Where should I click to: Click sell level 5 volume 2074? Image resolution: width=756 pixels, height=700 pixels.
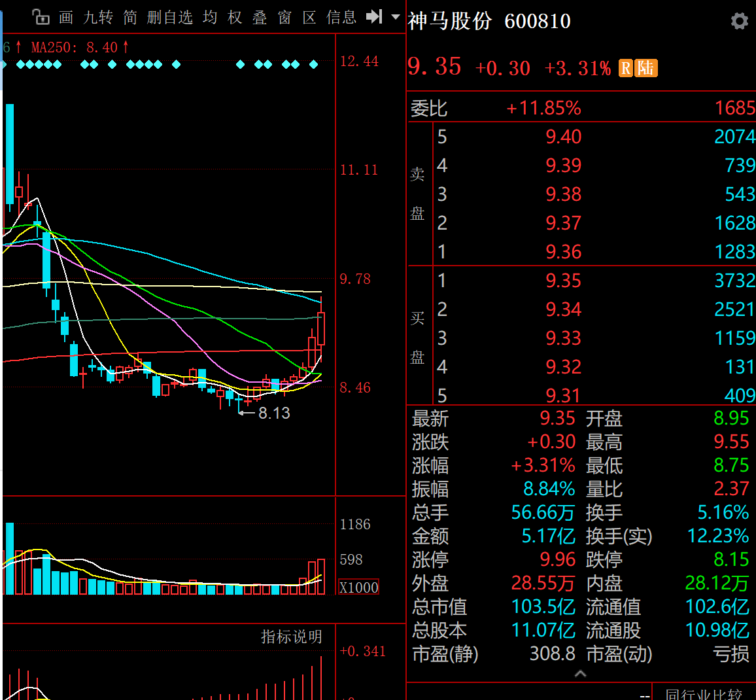[735, 137]
